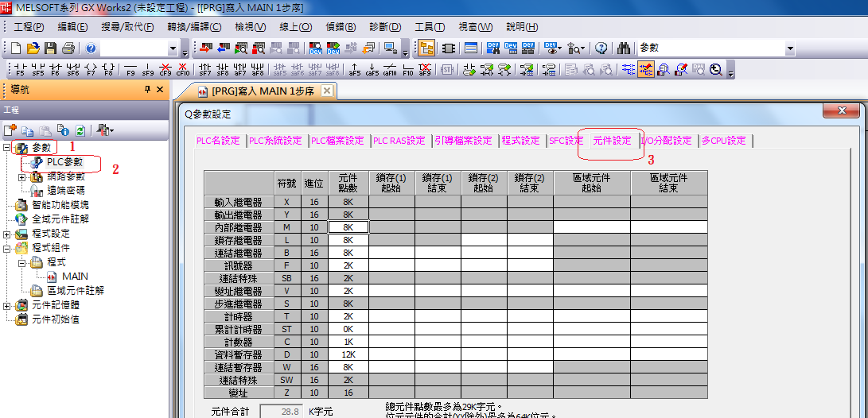Click the Read from PLC icon
Screen dimensions: 868x418
point(223,48)
